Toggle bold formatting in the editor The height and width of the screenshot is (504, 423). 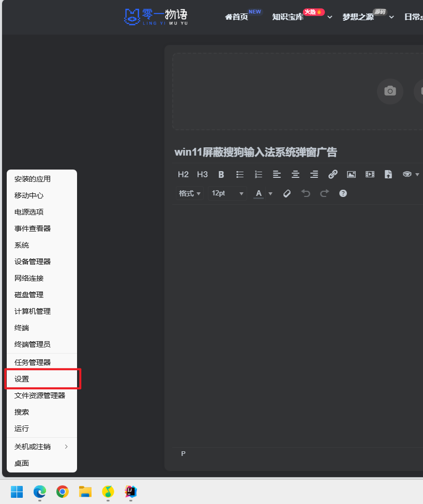pos(221,174)
